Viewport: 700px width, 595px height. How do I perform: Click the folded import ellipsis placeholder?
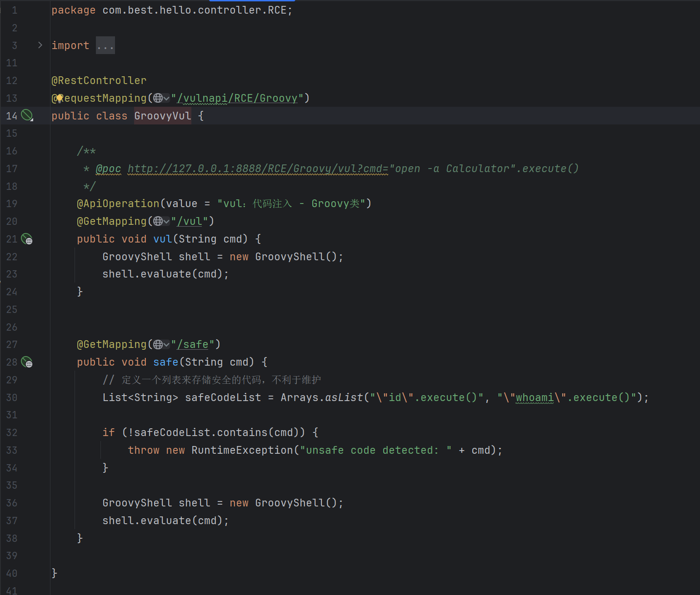[105, 45]
